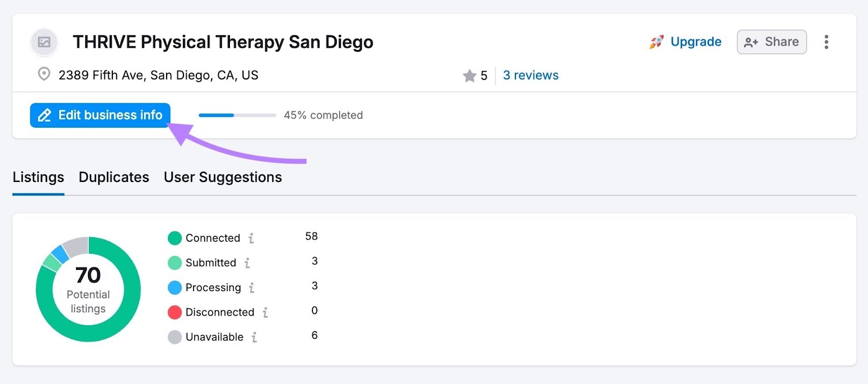Click the Upgrade link
Screen dimensions: 868x384
tap(696, 41)
